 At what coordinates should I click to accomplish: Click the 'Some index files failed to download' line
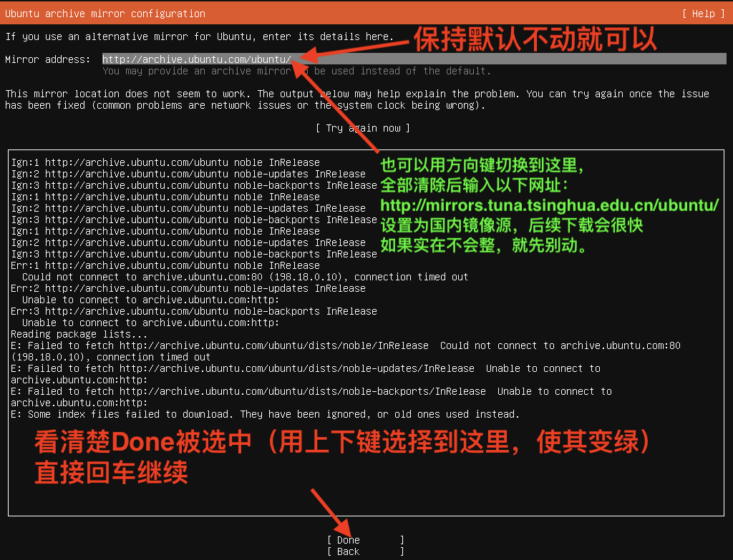[x=265, y=414]
